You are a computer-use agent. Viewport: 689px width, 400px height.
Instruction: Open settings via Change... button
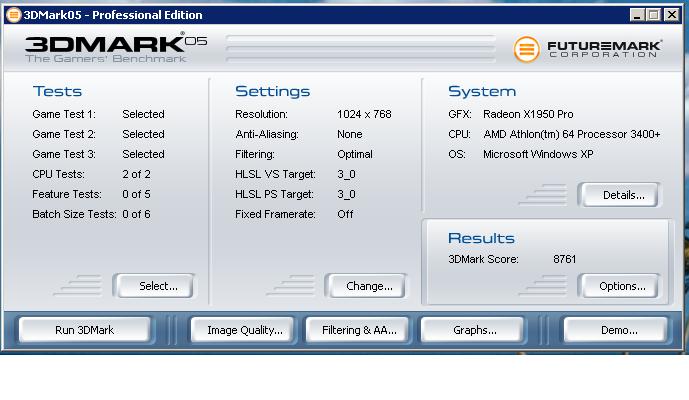(x=366, y=286)
